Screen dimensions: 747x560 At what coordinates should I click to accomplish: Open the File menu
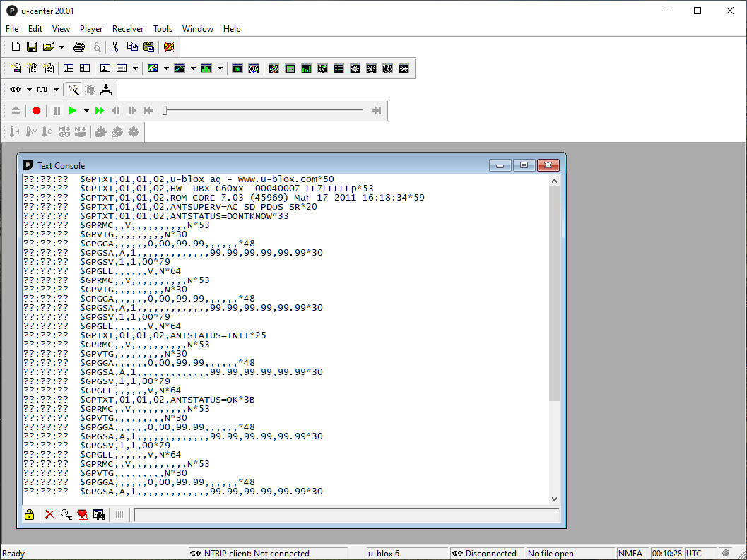(12, 28)
